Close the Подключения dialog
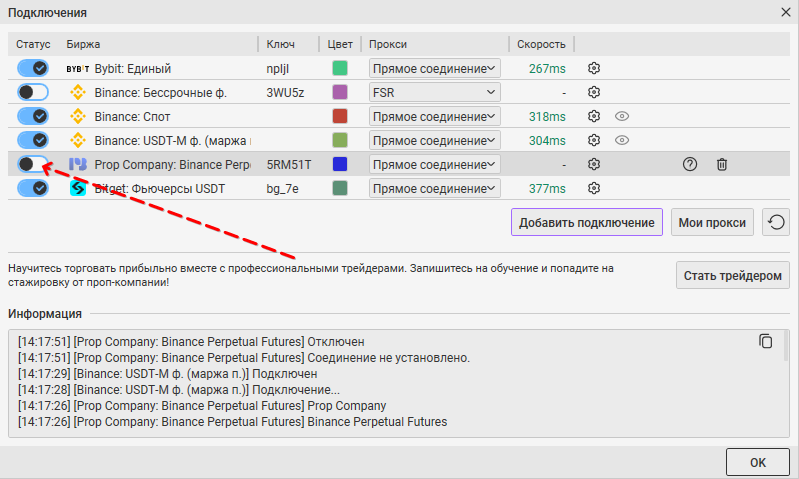Screen dimensions: 799x479 tap(786, 12)
